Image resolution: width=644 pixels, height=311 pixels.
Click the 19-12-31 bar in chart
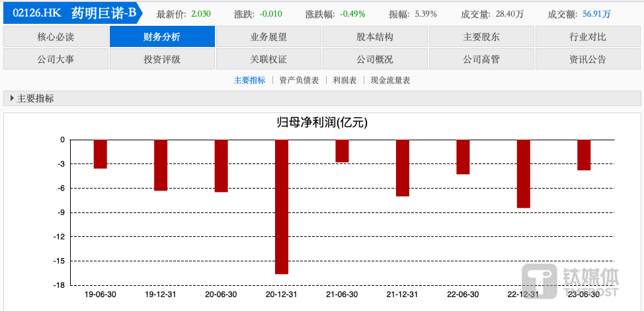click(x=161, y=165)
